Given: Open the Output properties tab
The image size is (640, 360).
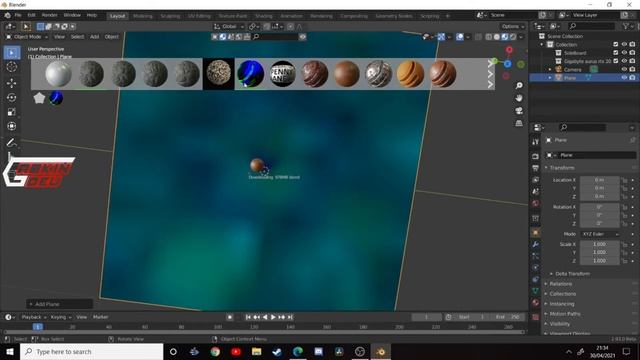Looking at the screenshot, I should (x=536, y=168).
